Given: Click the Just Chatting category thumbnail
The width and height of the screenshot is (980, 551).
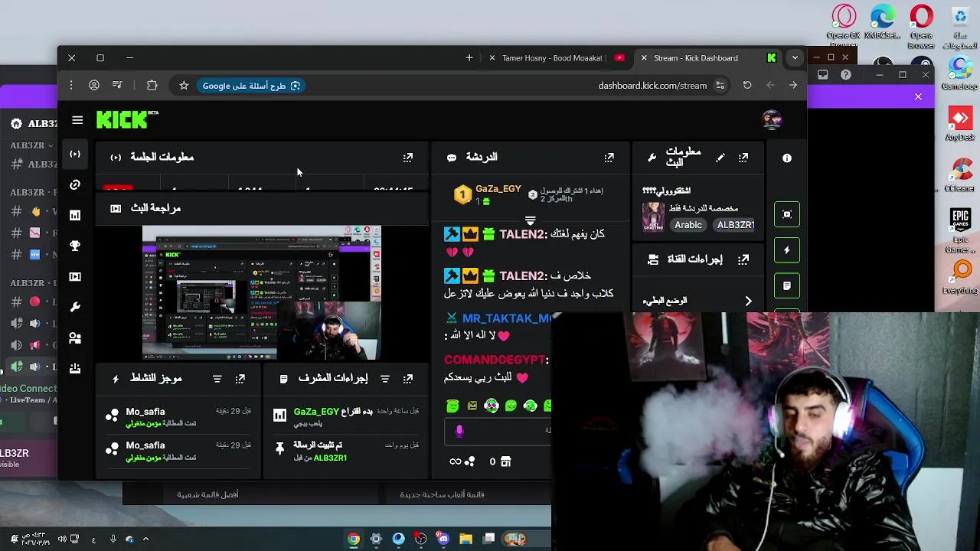Looking at the screenshot, I should click(x=653, y=217).
